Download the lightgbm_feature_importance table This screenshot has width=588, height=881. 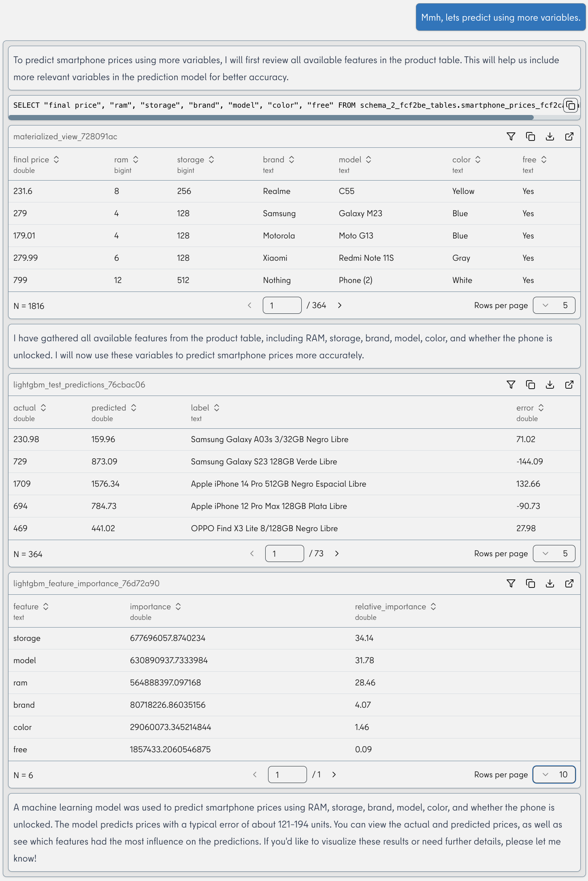tap(550, 583)
